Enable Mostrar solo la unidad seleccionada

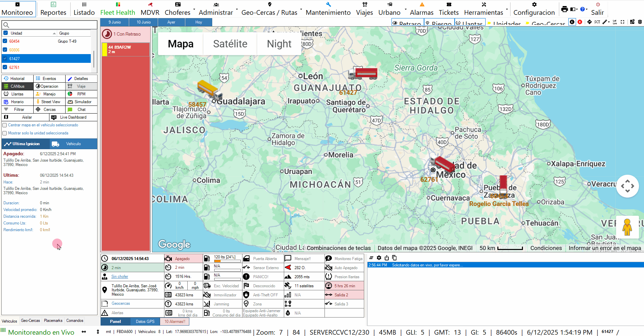tap(5, 133)
